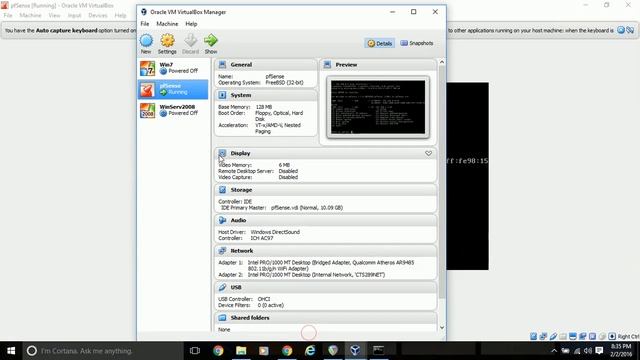
Task: Open Task View from the taskbar
Action: (195, 351)
